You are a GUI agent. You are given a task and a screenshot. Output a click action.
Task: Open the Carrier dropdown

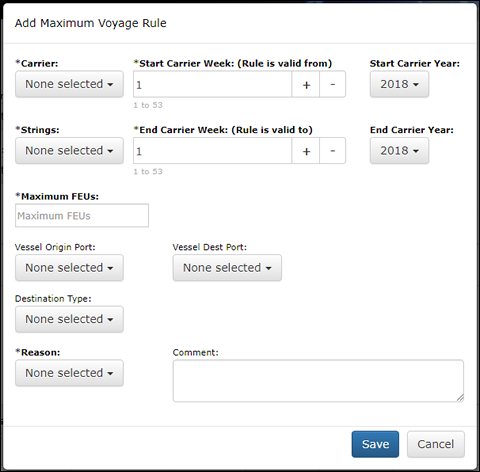pyautogui.click(x=69, y=84)
